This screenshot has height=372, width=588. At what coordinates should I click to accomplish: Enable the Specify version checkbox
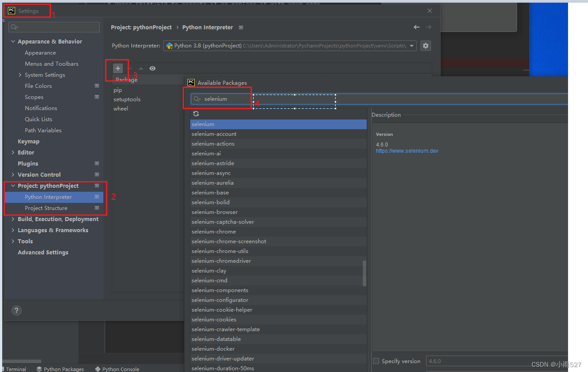pos(376,361)
